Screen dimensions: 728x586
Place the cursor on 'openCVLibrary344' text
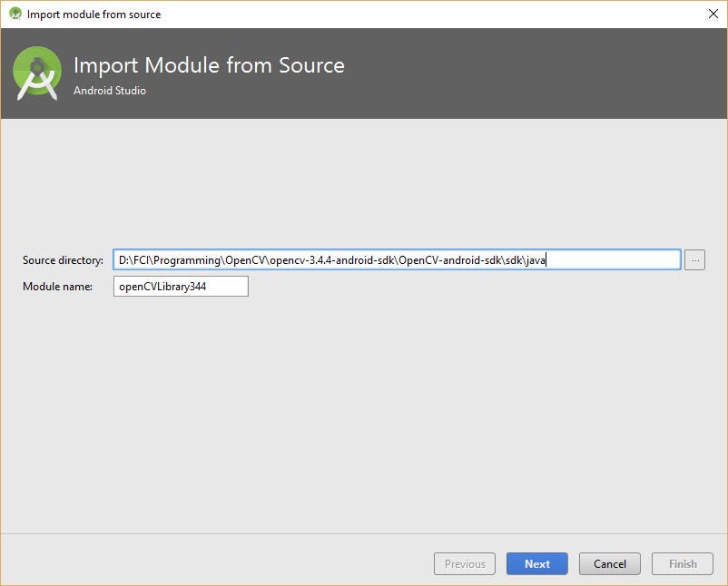tap(162, 287)
